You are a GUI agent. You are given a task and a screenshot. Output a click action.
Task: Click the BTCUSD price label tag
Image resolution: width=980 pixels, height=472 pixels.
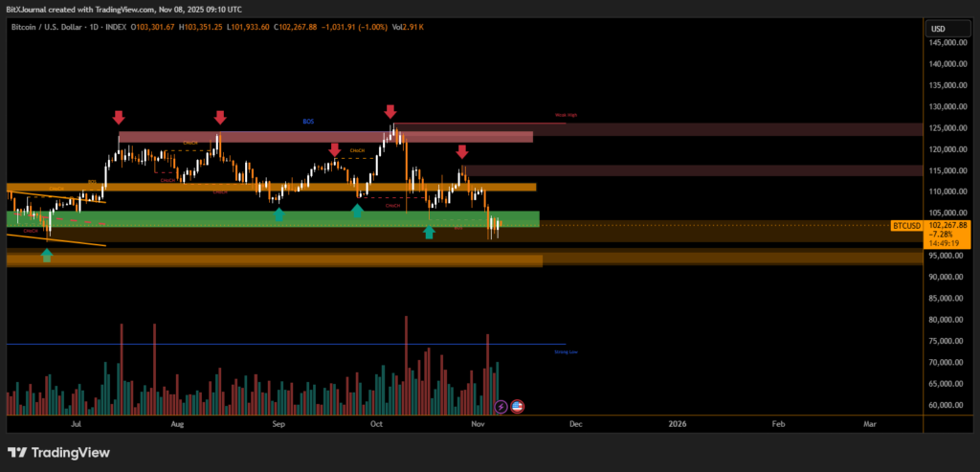[905, 226]
